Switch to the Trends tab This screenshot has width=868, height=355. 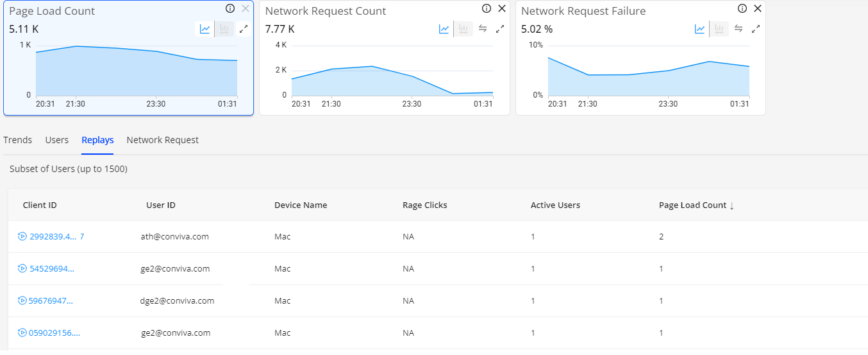pos(17,140)
